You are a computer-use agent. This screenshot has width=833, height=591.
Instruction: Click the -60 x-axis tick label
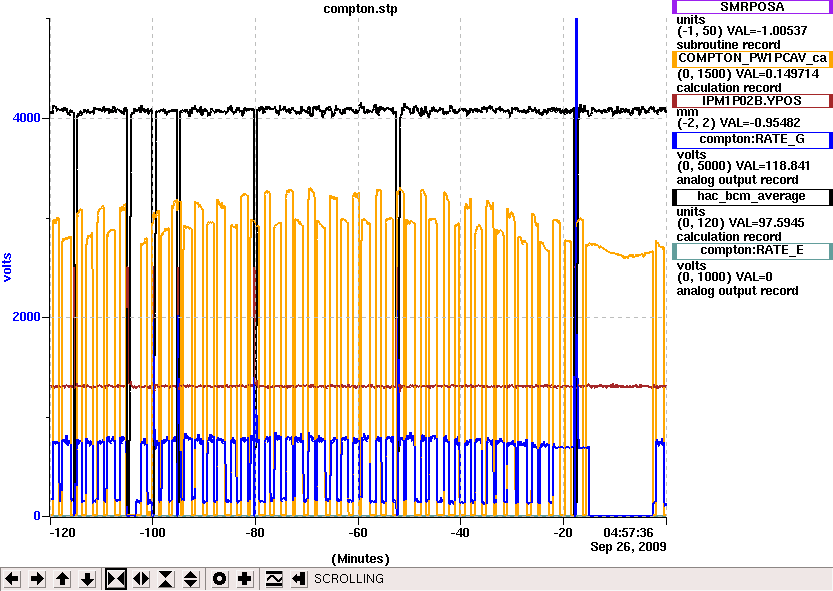tap(358, 533)
